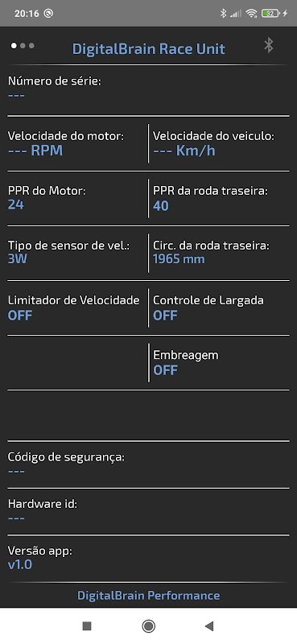The height and width of the screenshot is (644, 297).
Task: Open Tipo de sensor de vel. 3W option
Action: (x=17, y=259)
